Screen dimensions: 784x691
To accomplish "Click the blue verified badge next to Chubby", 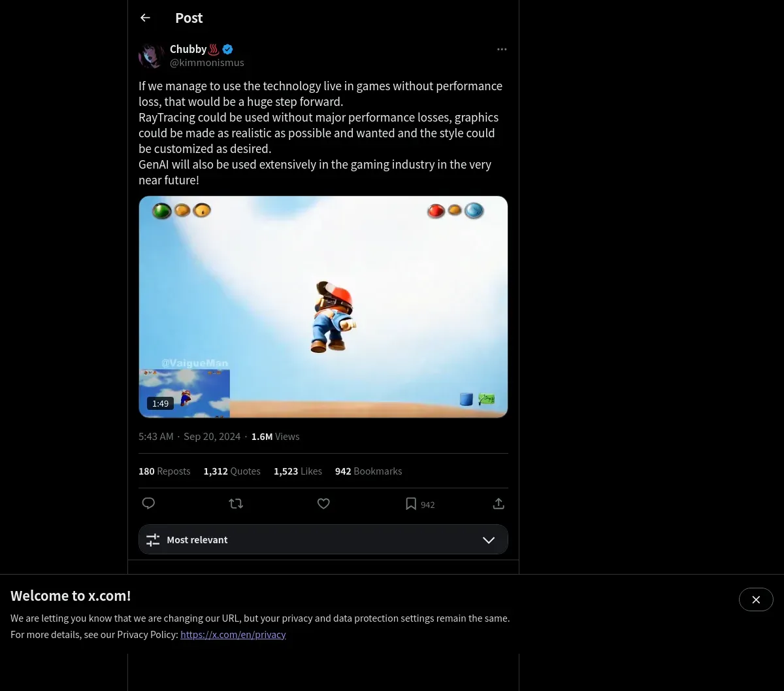I will click(227, 49).
